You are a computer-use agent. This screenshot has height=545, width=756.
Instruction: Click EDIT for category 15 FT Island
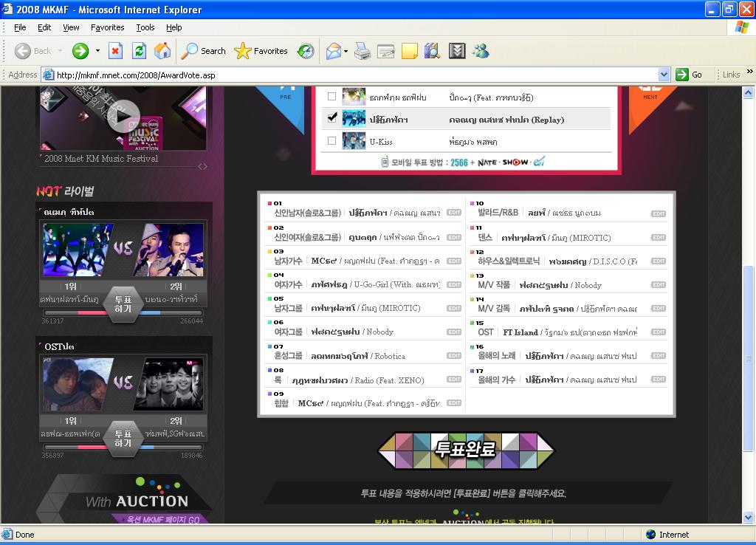(659, 332)
